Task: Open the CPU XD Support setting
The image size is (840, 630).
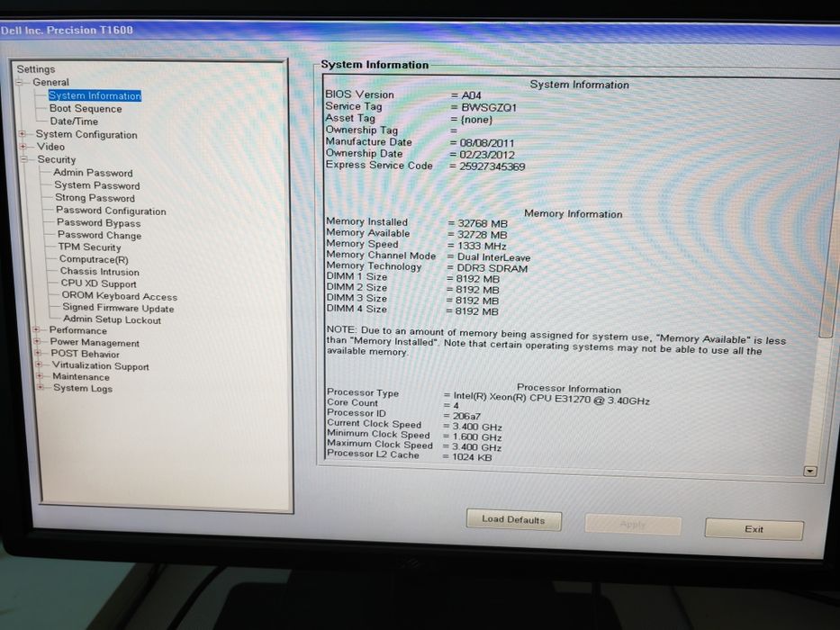Action: pyautogui.click(x=98, y=283)
